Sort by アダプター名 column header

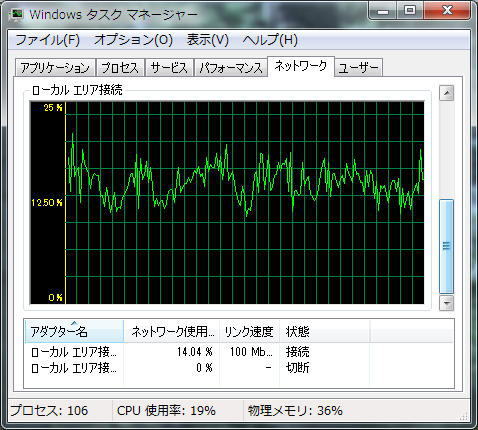pos(74,331)
